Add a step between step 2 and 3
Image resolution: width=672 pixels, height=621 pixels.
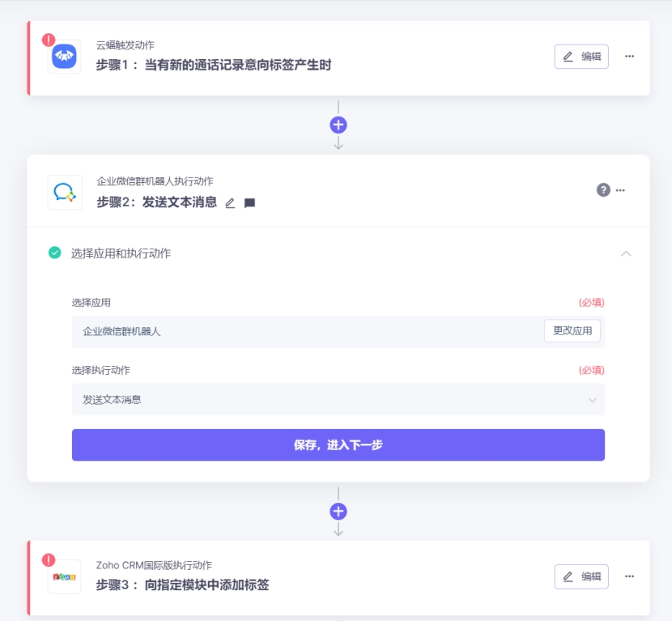click(x=338, y=511)
